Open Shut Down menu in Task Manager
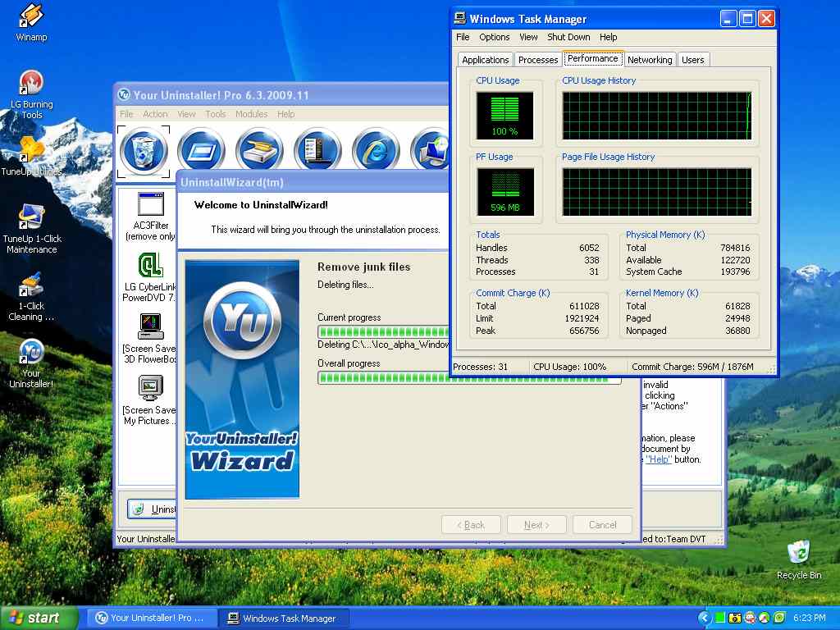The width and height of the screenshot is (840, 630). coord(568,37)
